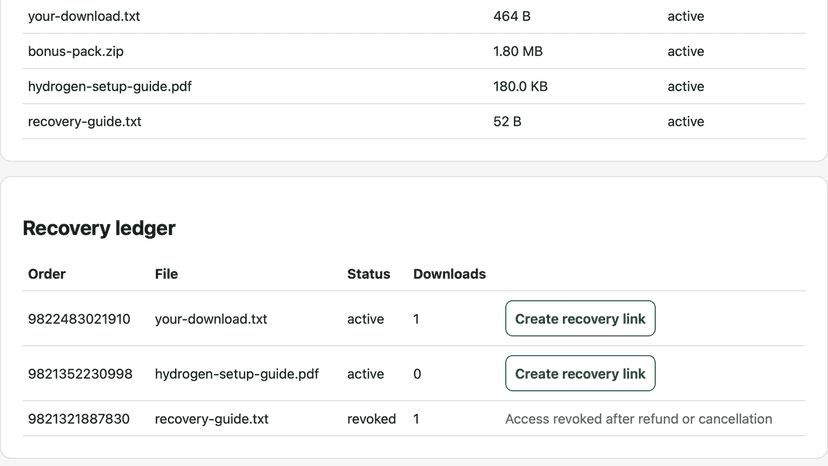
Task: Click active status of recovery-guide.txt file row
Action: (x=685, y=122)
